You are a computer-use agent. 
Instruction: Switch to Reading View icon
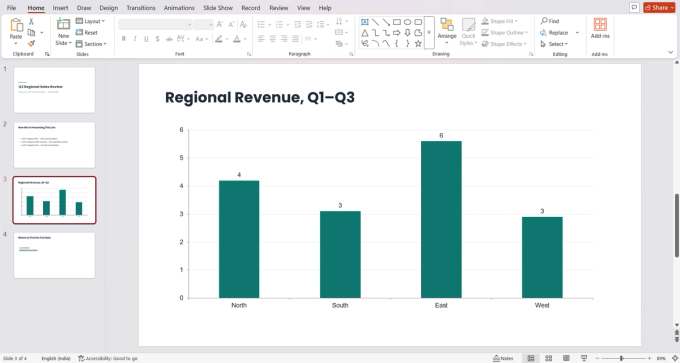[x=566, y=358]
